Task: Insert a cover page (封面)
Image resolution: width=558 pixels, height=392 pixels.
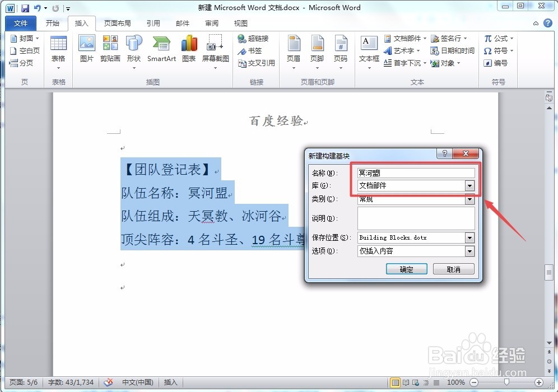Action: (x=25, y=38)
